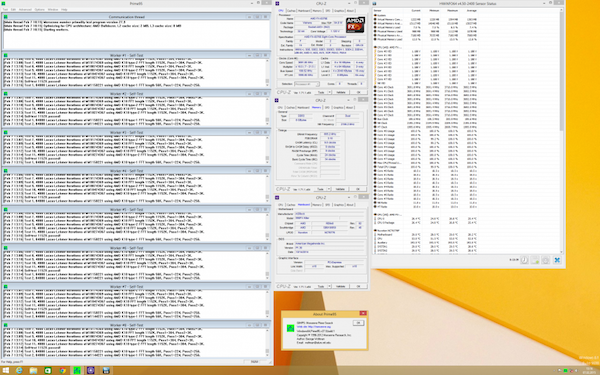Viewport: 600px width, 375px height.
Task: Click the Worker #4 window icon
Action: (6, 171)
